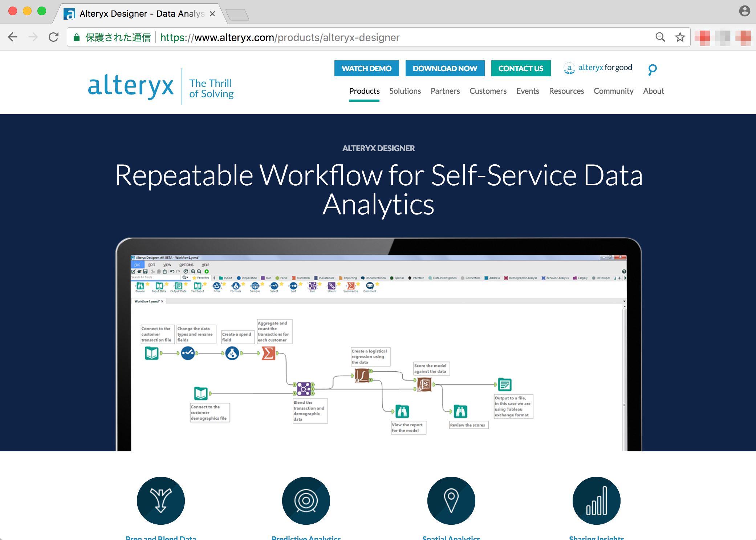The width and height of the screenshot is (756, 540).
Task: Click the zoom magnifier in address bar
Action: pyautogui.click(x=660, y=37)
